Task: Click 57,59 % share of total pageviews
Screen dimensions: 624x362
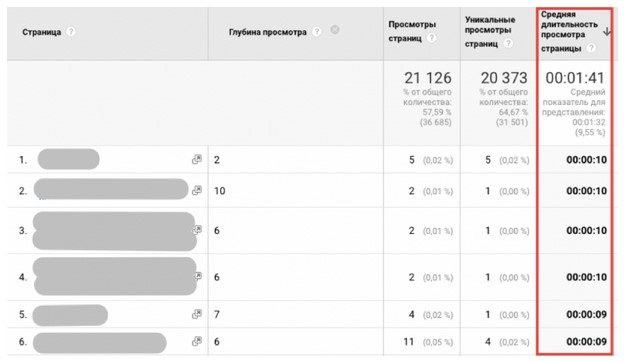Action: point(437,112)
